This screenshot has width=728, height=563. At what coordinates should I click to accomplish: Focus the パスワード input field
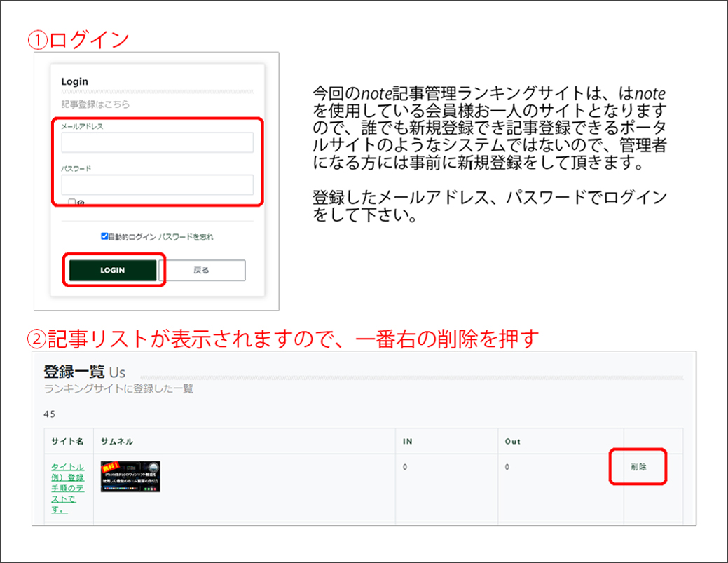pos(157,185)
